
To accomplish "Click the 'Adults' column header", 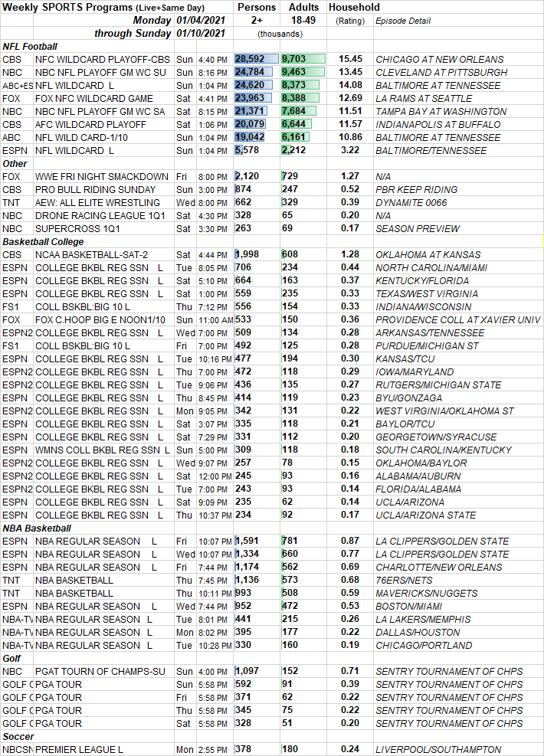I will (x=303, y=7).
